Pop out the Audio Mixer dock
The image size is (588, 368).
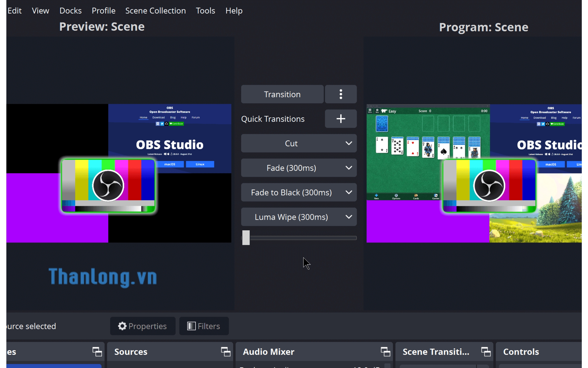385,352
